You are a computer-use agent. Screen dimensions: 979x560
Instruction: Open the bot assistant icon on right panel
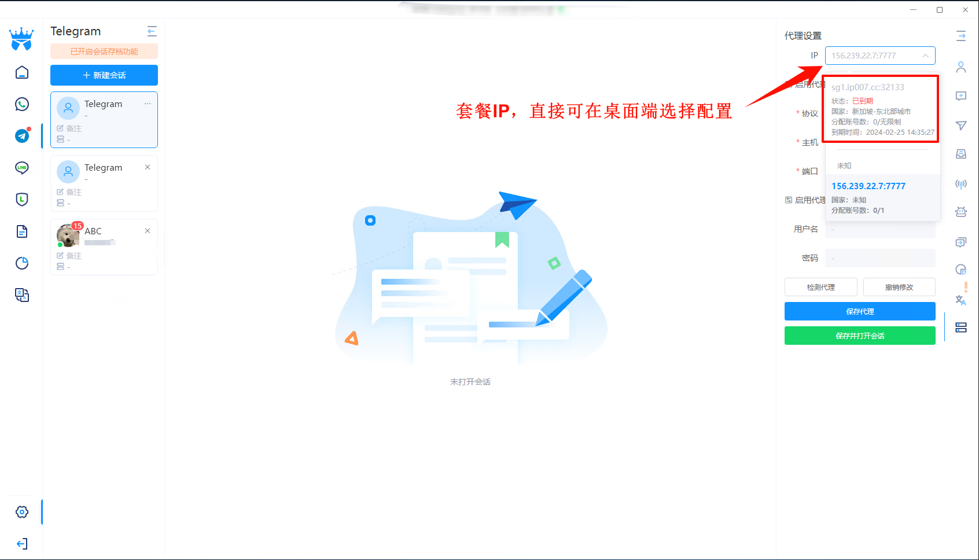[x=961, y=211]
